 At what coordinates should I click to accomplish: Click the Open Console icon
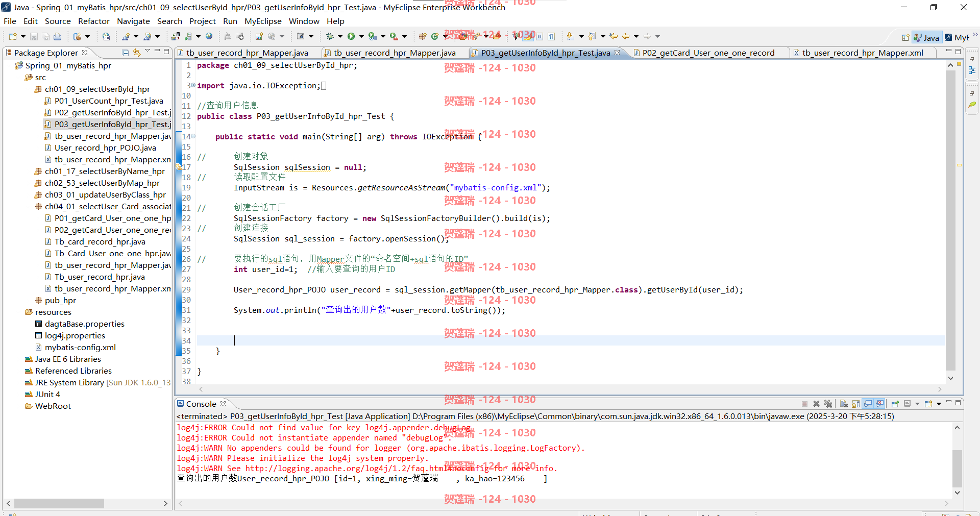click(928, 404)
